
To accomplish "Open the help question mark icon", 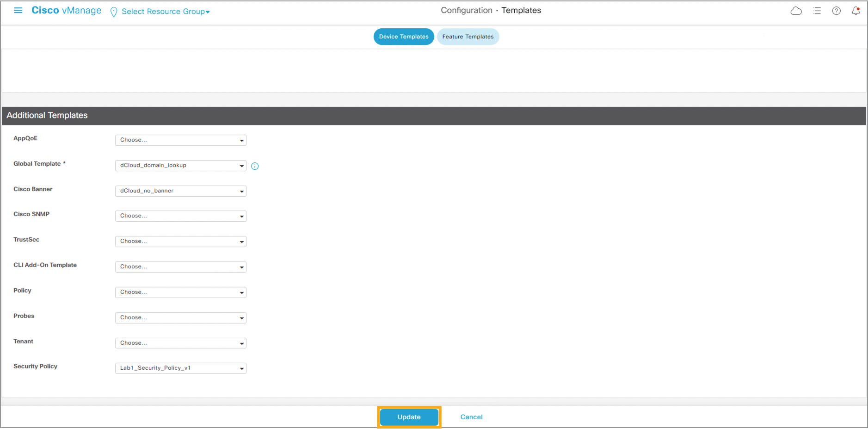I will [836, 11].
